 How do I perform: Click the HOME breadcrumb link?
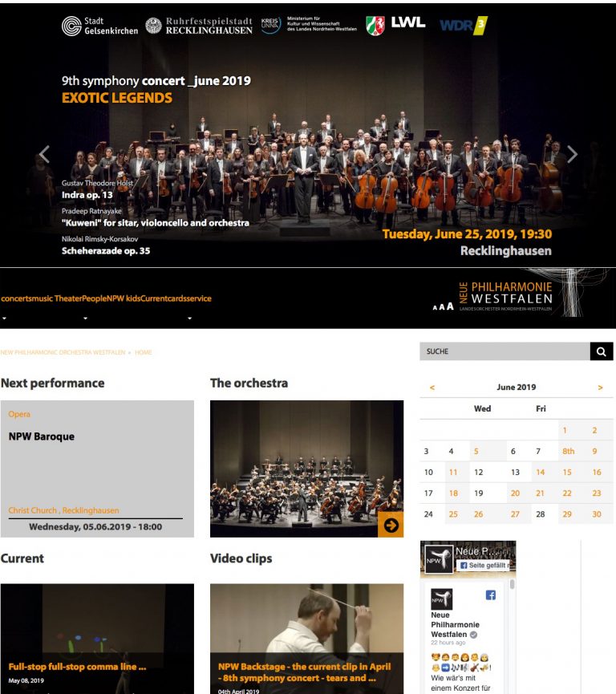point(143,352)
